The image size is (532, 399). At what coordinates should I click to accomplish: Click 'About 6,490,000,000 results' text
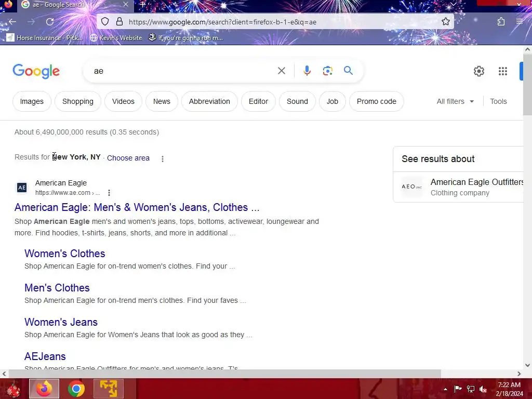(x=61, y=132)
